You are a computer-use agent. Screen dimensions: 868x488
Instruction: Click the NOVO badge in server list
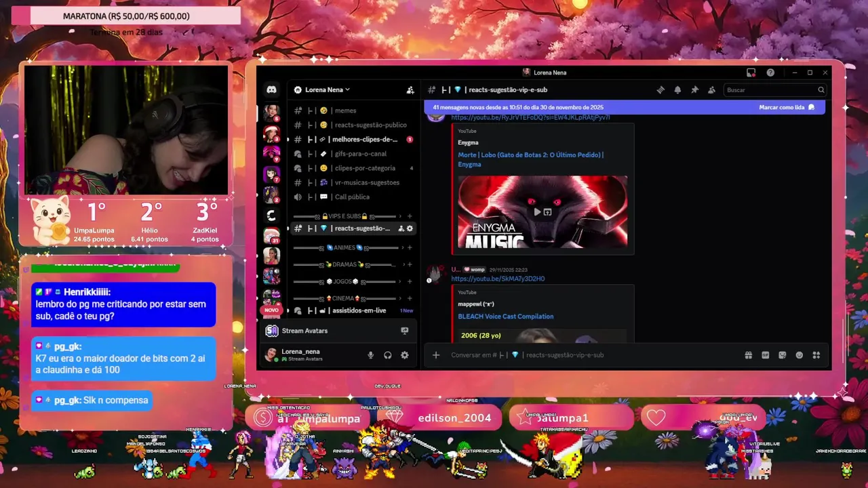point(271,310)
